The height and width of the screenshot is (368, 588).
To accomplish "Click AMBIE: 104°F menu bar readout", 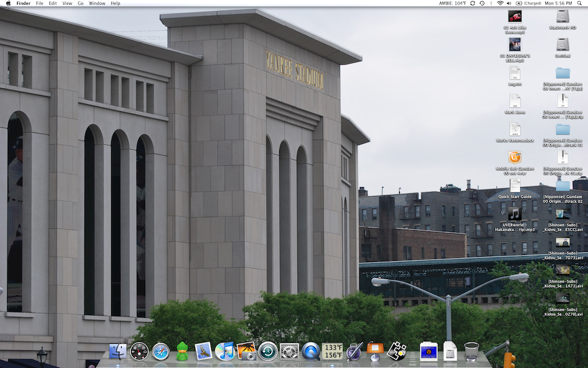I will tap(453, 3).
